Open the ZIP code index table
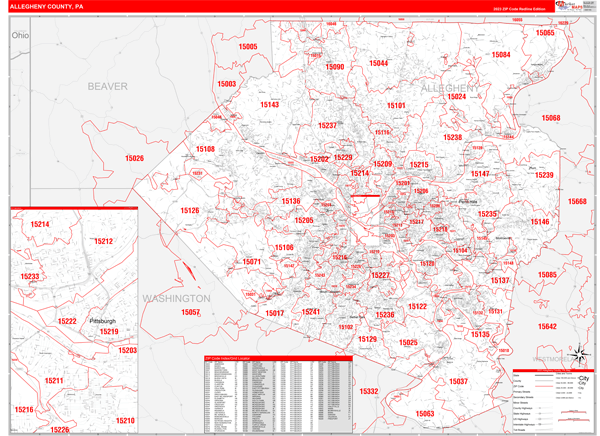The image size is (600, 436). coord(278,393)
